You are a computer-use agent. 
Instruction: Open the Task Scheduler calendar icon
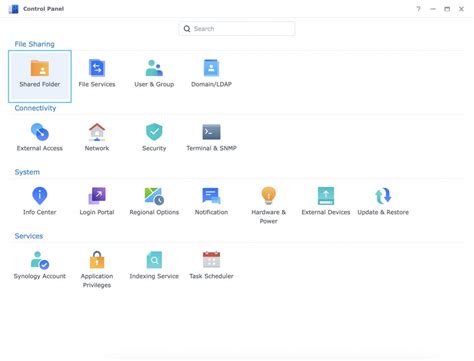pyautogui.click(x=211, y=260)
